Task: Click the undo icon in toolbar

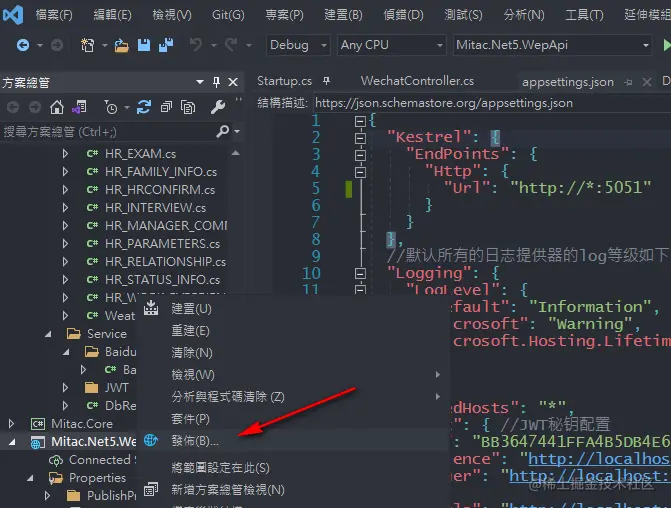Action: coord(196,45)
